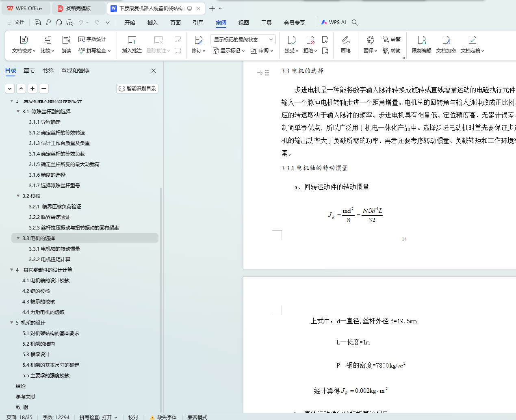
Task: Click the Undo arrow icon
Action: [x=81, y=22]
